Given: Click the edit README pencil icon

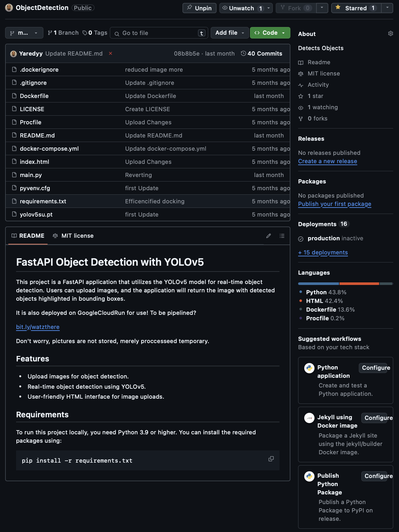Looking at the screenshot, I should point(269,236).
